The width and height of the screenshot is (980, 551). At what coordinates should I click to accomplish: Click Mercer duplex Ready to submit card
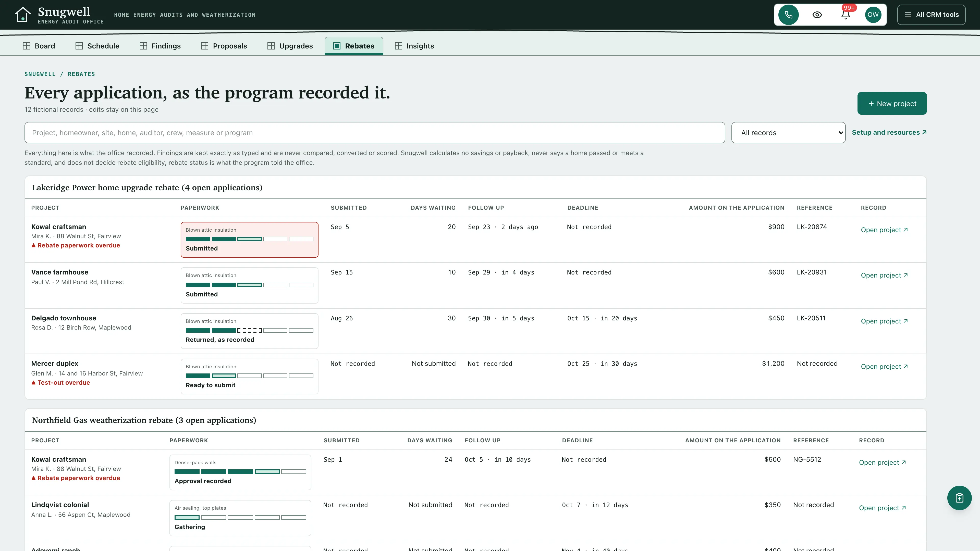pos(249,377)
